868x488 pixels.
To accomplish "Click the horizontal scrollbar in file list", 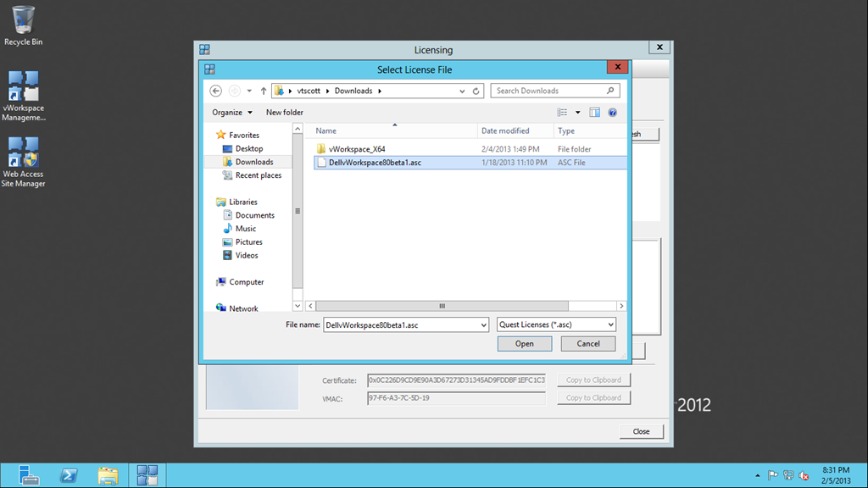I will (442, 306).
